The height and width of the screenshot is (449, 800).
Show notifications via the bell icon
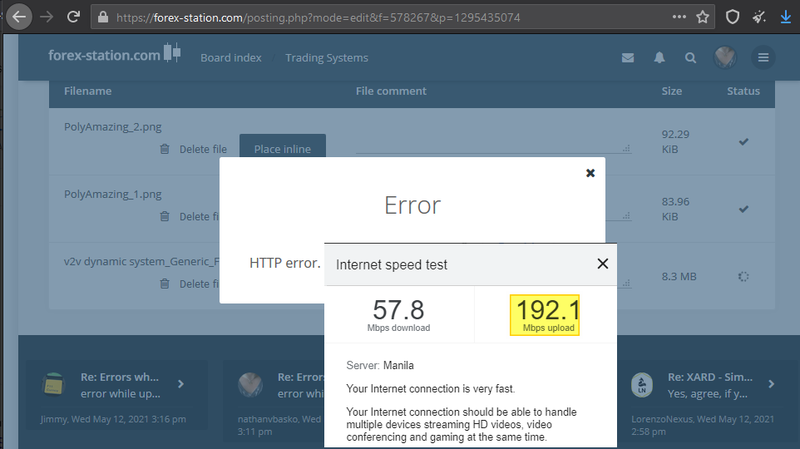tap(659, 58)
